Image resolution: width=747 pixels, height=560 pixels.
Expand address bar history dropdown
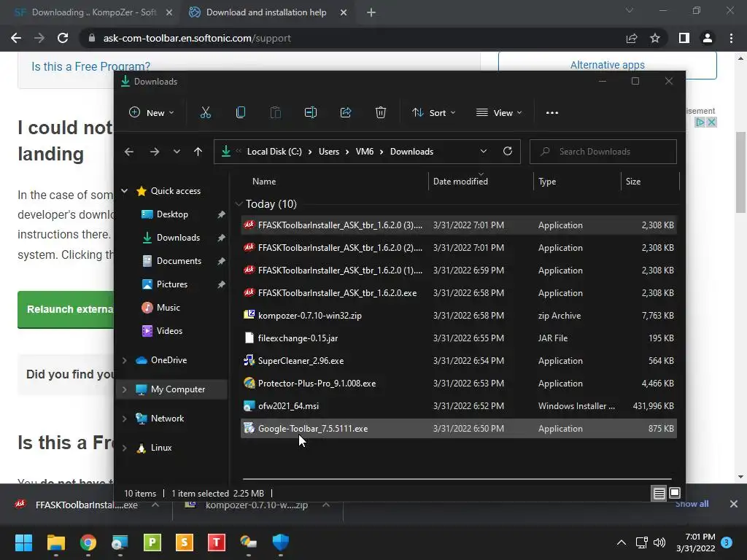point(484,152)
